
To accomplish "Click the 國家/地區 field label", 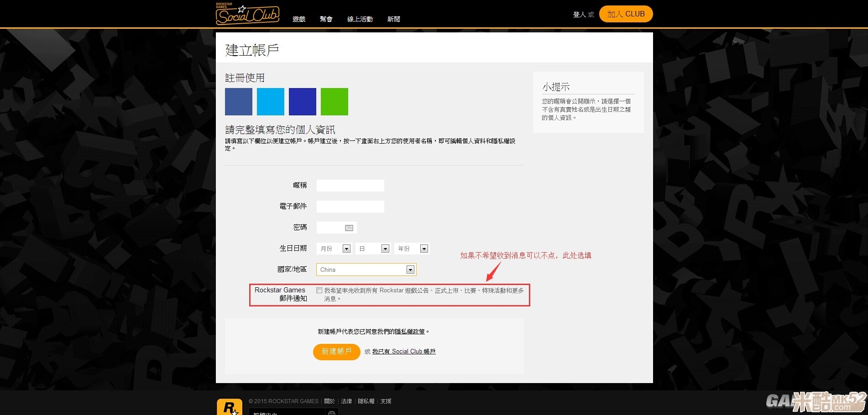I will pyautogui.click(x=292, y=269).
